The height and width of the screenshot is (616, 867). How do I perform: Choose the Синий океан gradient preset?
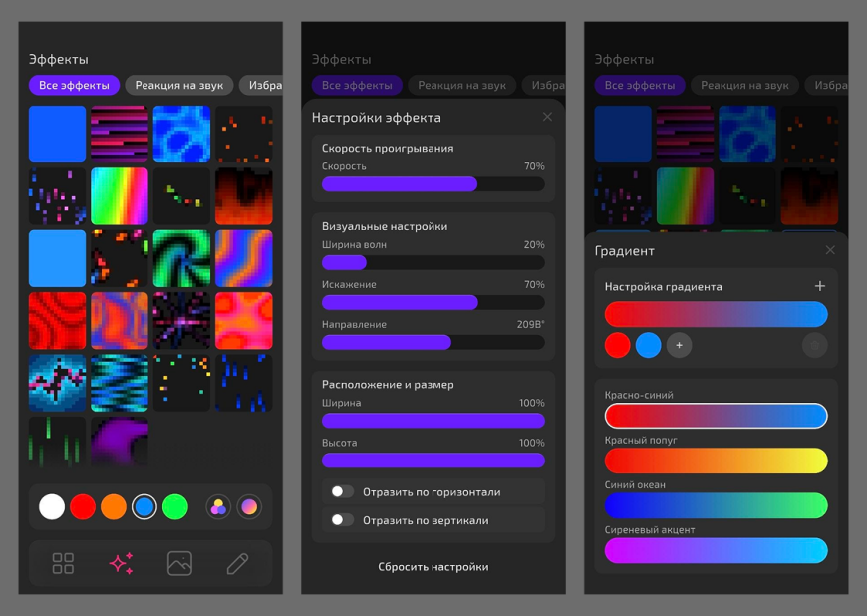(x=717, y=505)
